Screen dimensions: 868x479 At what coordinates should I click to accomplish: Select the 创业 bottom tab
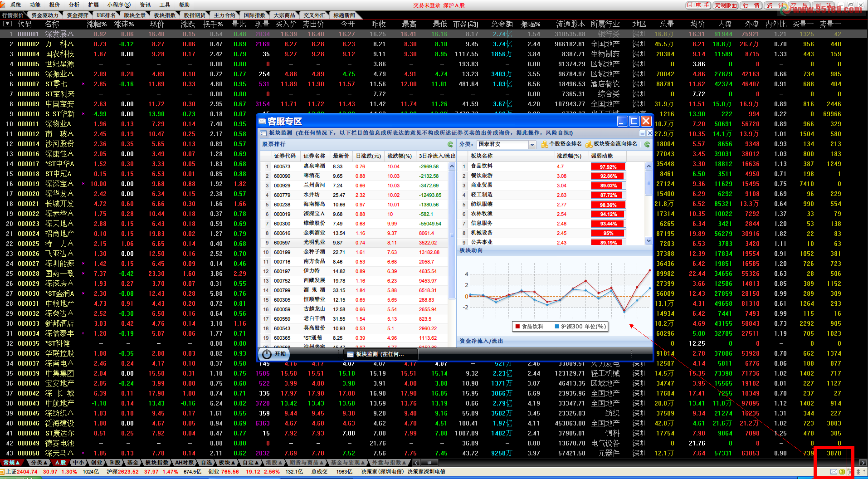(97, 463)
